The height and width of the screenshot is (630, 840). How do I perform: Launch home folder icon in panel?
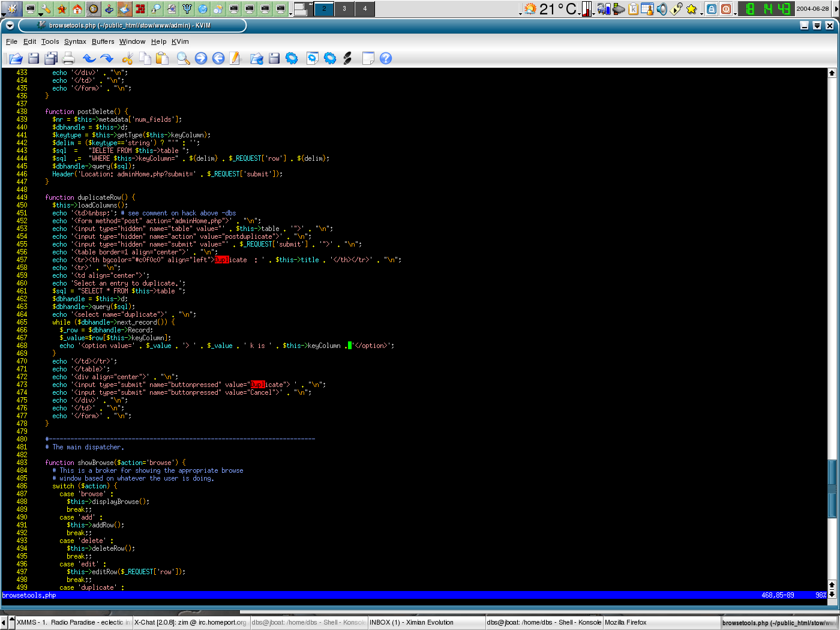(77, 8)
